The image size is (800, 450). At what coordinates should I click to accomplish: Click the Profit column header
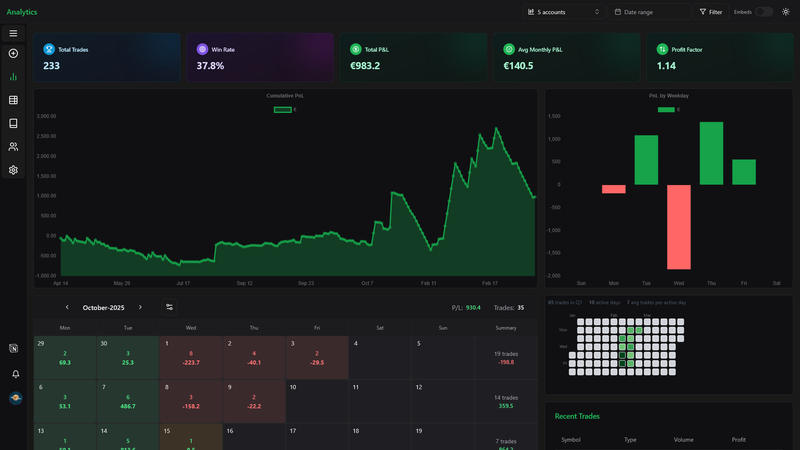pos(738,439)
